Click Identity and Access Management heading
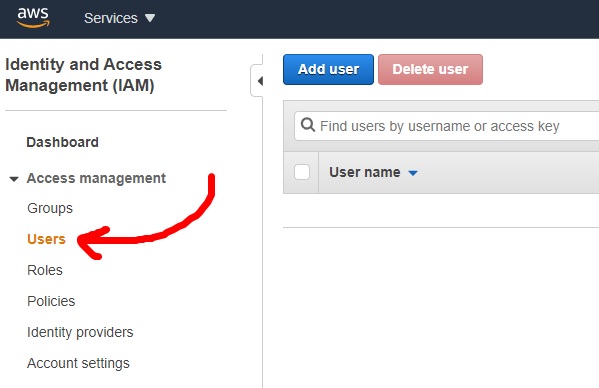The height and width of the screenshot is (388, 599). [x=83, y=75]
